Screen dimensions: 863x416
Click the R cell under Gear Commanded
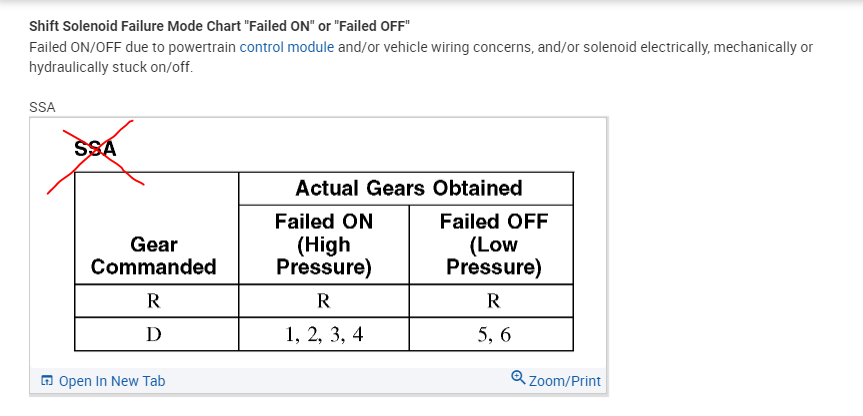[154, 301]
